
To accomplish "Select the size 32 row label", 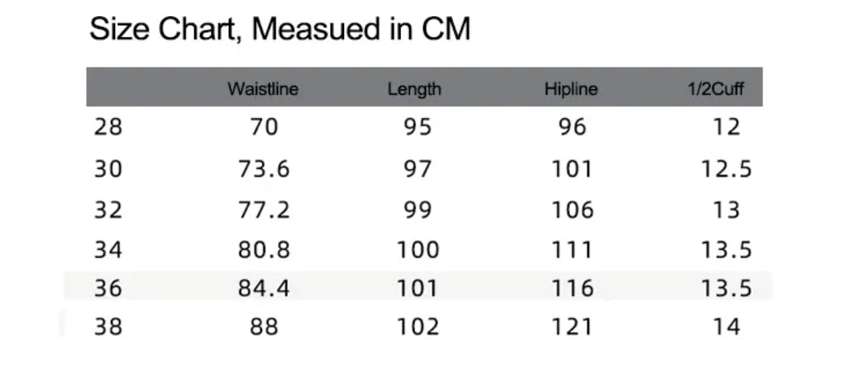I will (108, 211).
